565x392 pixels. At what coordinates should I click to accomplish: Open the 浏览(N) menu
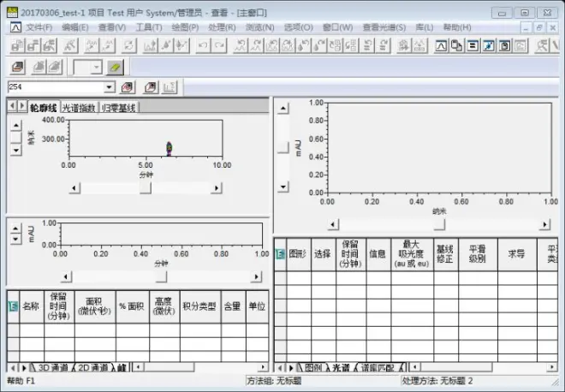[x=259, y=27]
